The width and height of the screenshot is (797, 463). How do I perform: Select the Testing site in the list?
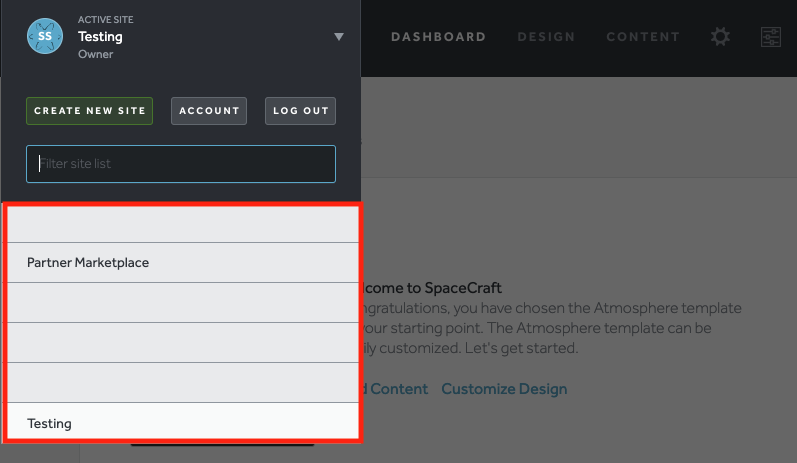pos(183,422)
